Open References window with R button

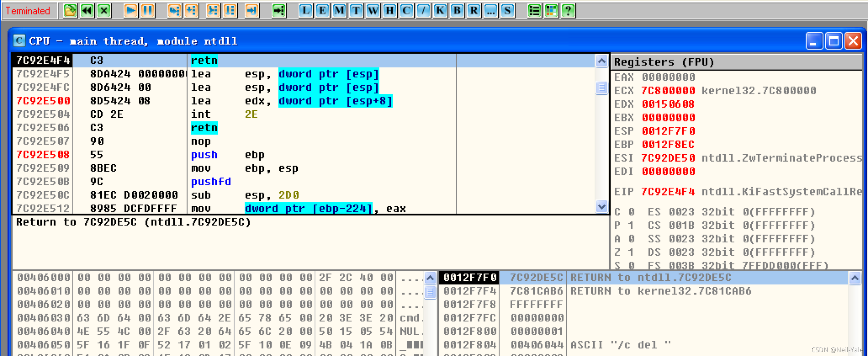coord(474,11)
